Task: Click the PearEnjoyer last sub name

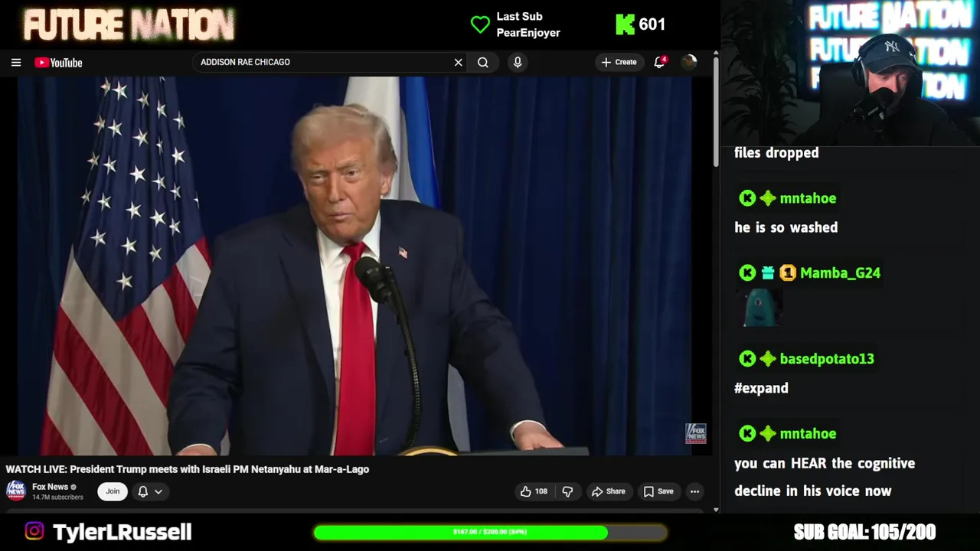Action: point(528,33)
